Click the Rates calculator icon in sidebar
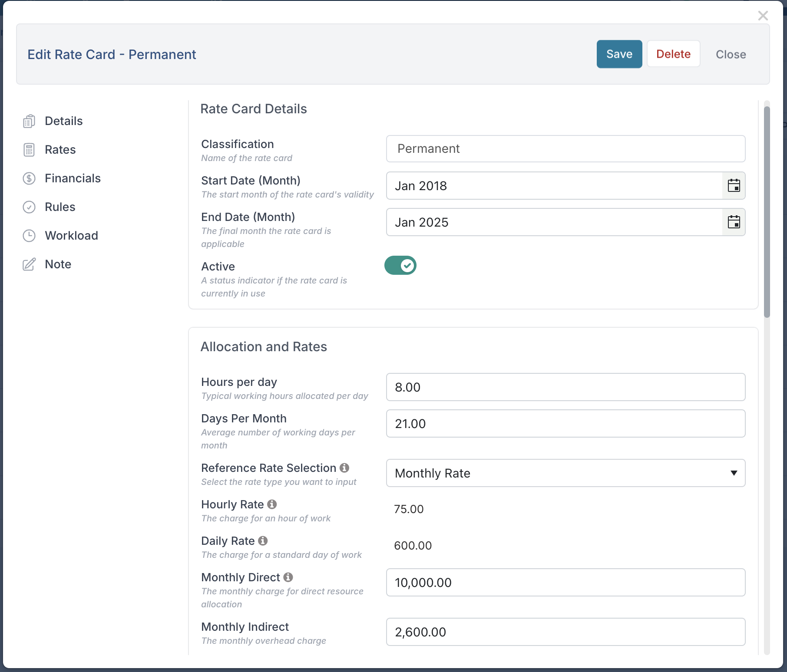The height and width of the screenshot is (672, 787). pos(29,150)
